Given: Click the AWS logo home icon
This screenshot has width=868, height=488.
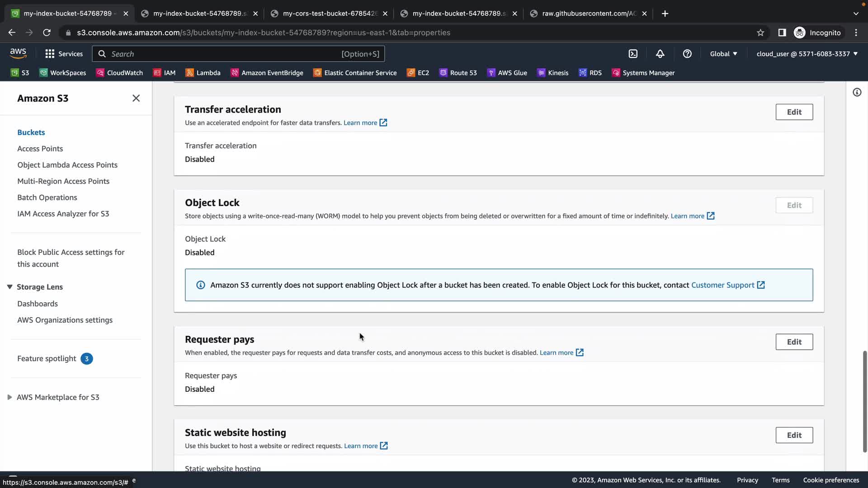Looking at the screenshot, I should point(18,53).
